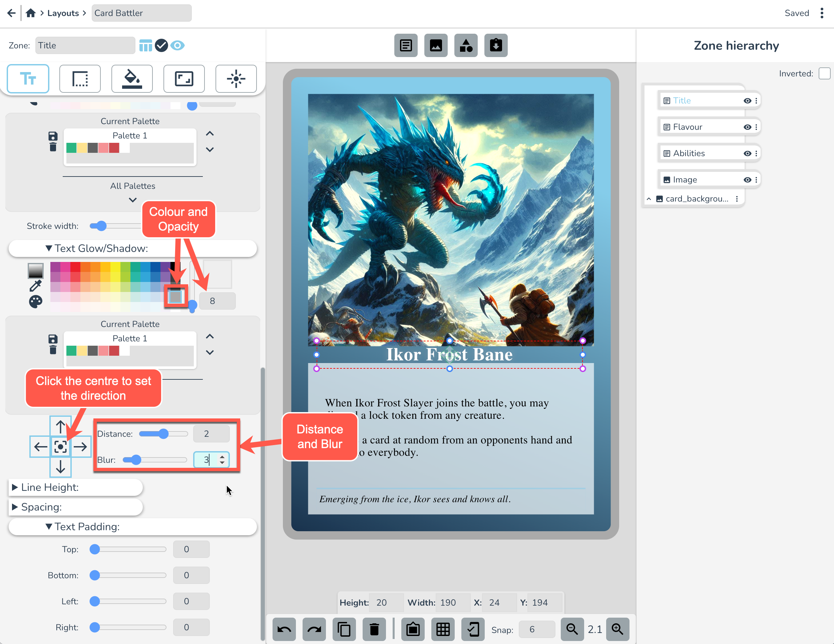834x644 pixels.
Task: Select the Abilities zone in hierarchy
Action: 689,153
